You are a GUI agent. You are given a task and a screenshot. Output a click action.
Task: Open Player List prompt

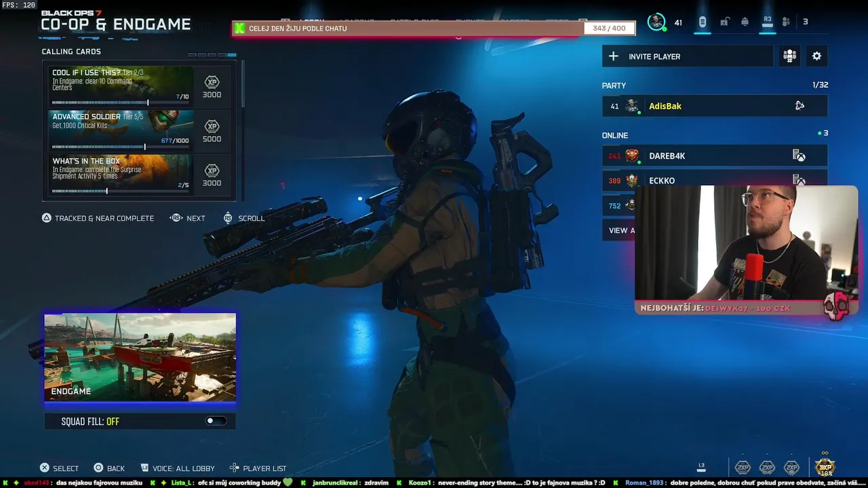(258, 468)
